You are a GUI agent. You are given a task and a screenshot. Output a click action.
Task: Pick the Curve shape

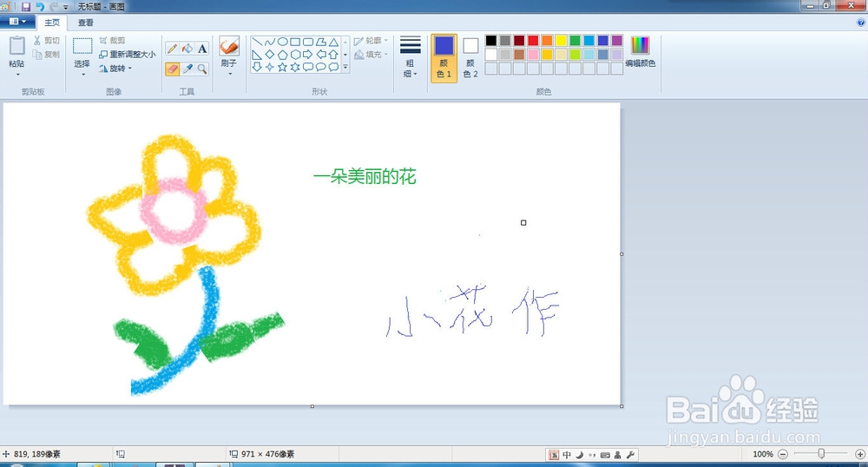coord(270,42)
